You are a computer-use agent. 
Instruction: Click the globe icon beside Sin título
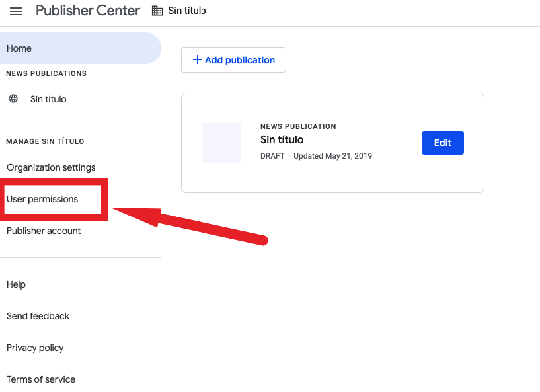point(13,99)
